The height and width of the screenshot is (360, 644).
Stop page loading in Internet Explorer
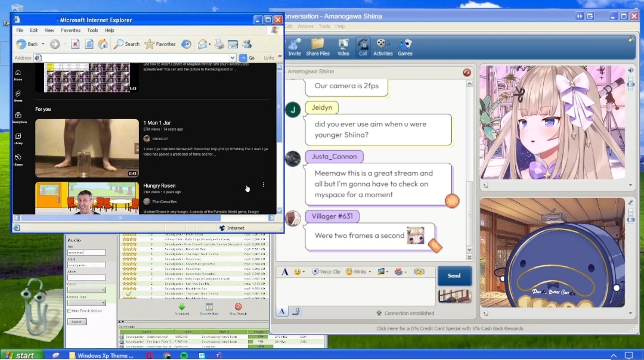pos(75,44)
